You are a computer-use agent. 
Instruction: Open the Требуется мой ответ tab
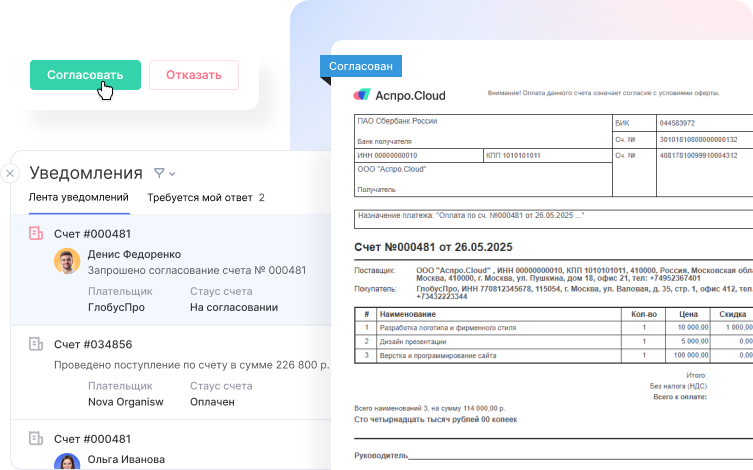(205, 198)
